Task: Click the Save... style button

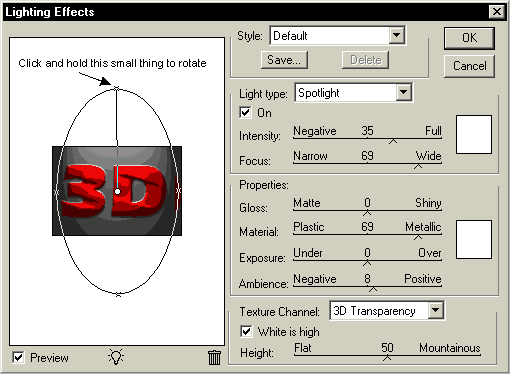Action: pyautogui.click(x=284, y=60)
